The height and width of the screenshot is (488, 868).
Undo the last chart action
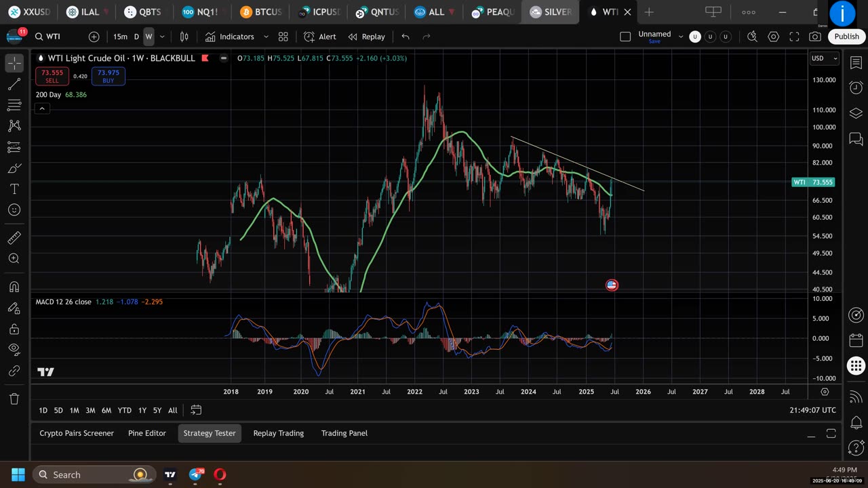406,37
